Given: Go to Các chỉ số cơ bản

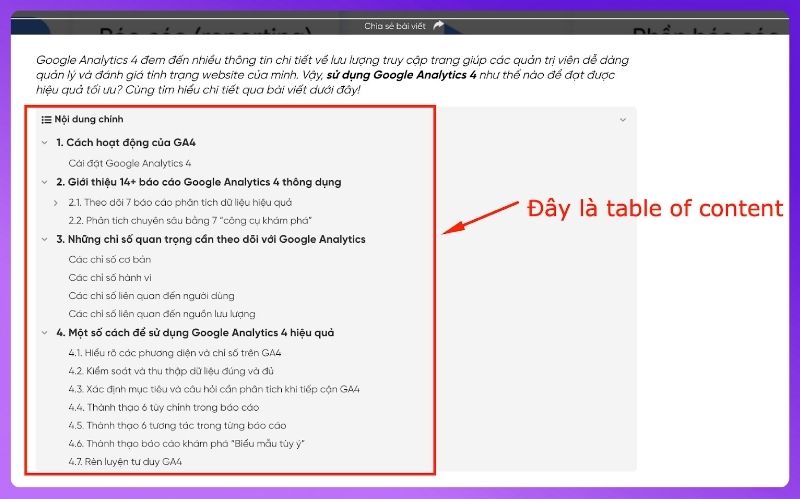Looking at the screenshot, I should point(110,259).
